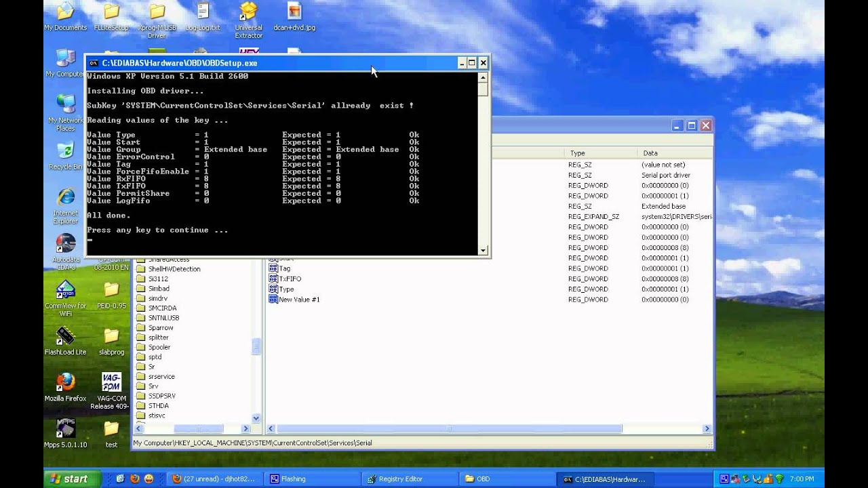Launch VAG-COM Release 409 shortcut
The width and height of the screenshot is (868, 488).
click(x=111, y=391)
